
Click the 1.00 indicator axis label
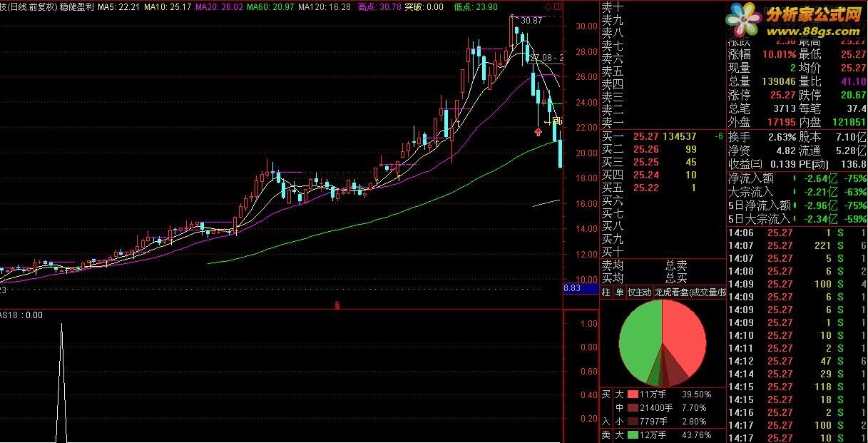coord(588,323)
